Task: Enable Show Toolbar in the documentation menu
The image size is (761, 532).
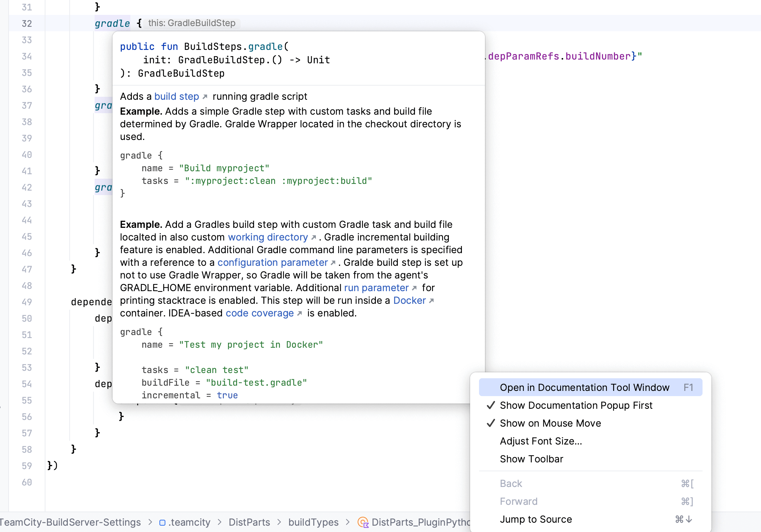Action: [x=532, y=459]
